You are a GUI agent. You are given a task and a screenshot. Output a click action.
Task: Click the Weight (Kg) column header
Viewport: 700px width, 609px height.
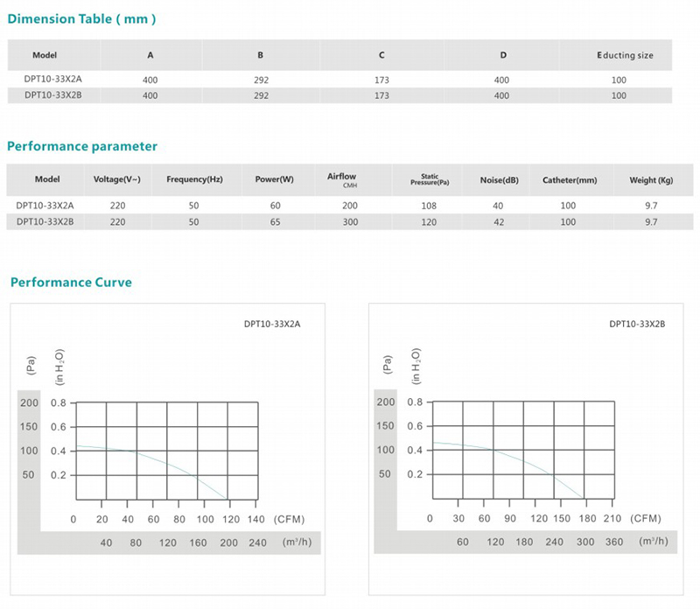[x=650, y=179]
